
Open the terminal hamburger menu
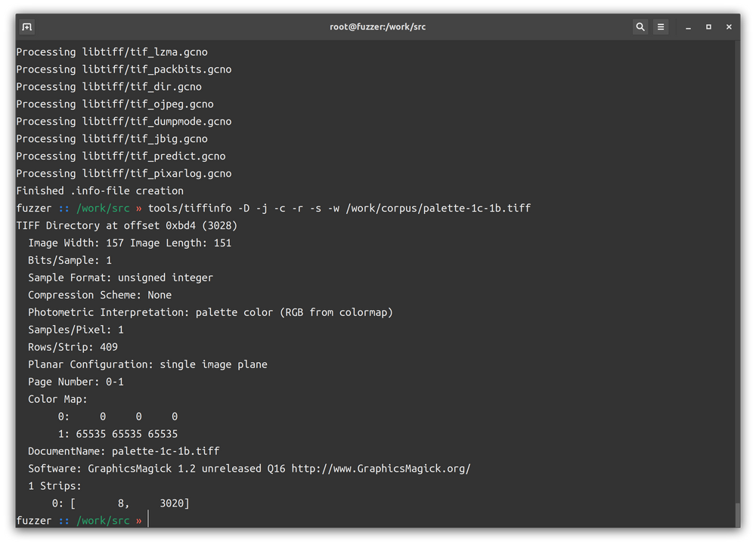tap(660, 26)
